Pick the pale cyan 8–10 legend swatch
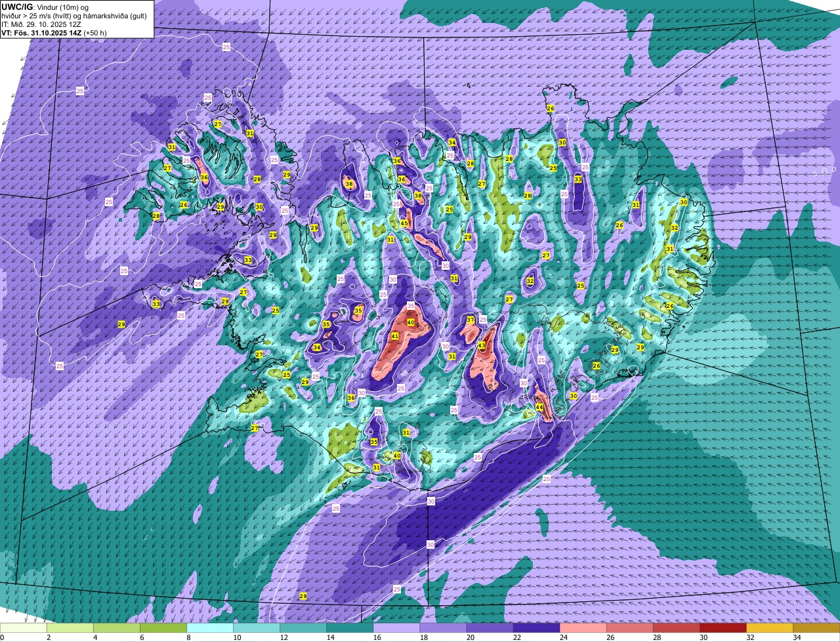Viewport: 840px width, 642px height. [x=210, y=628]
